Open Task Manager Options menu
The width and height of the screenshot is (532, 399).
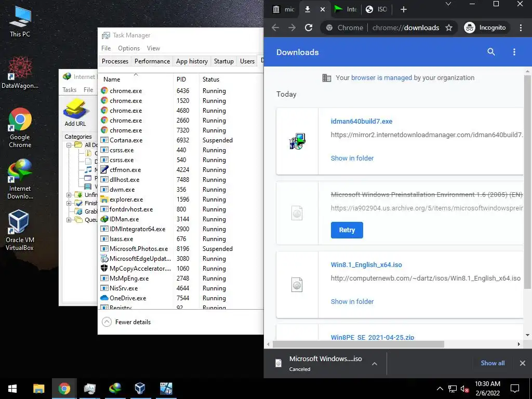coord(129,48)
